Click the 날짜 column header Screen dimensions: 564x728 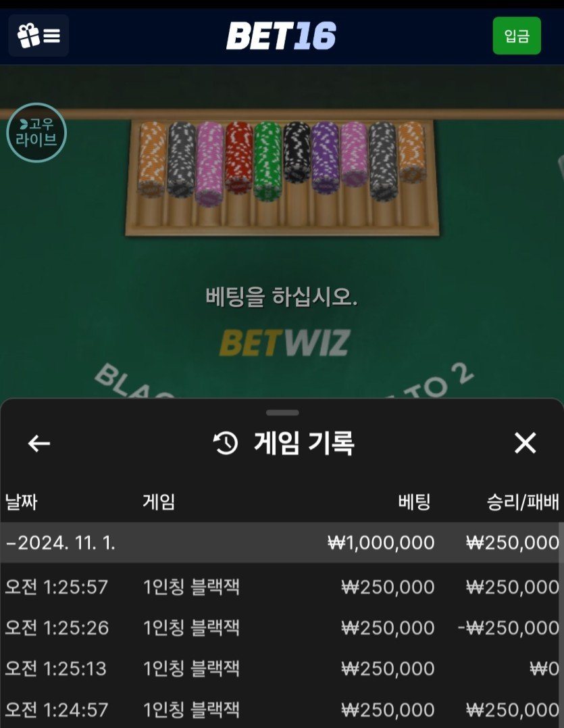coord(21,502)
